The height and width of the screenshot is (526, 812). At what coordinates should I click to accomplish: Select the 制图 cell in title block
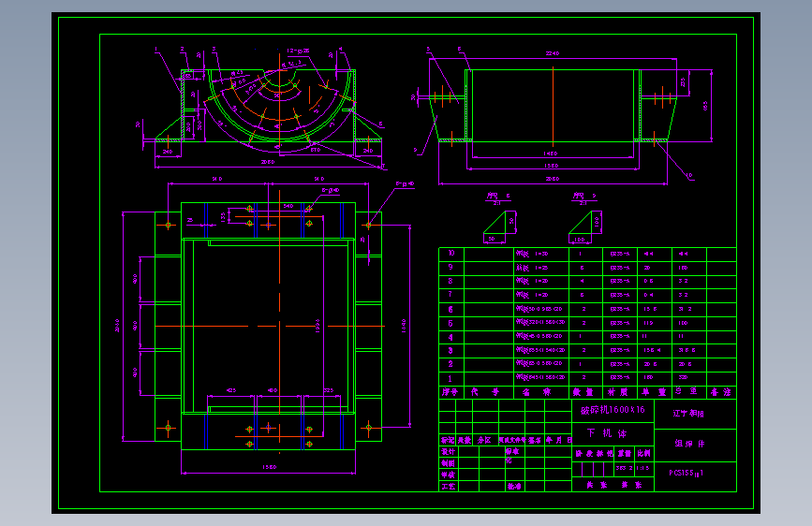pos(448,463)
